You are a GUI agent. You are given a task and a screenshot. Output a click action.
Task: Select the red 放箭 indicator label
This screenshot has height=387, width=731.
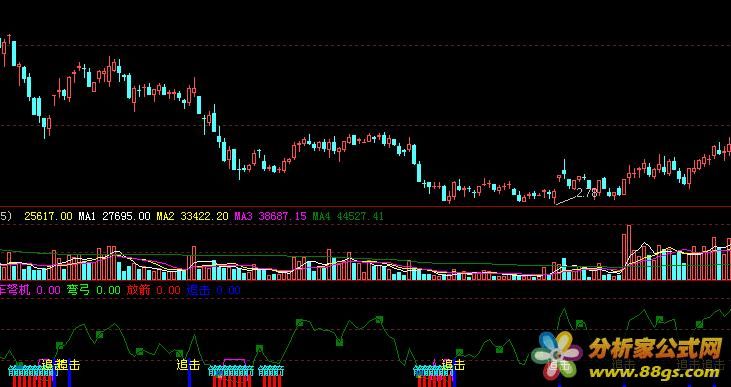click(138, 290)
